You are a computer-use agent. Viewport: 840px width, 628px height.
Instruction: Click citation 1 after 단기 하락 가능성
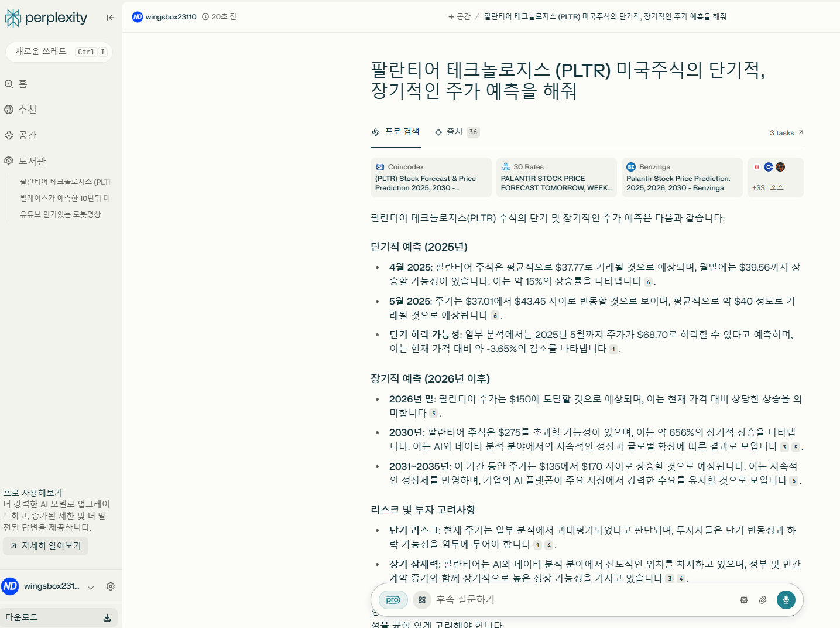(x=613, y=349)
